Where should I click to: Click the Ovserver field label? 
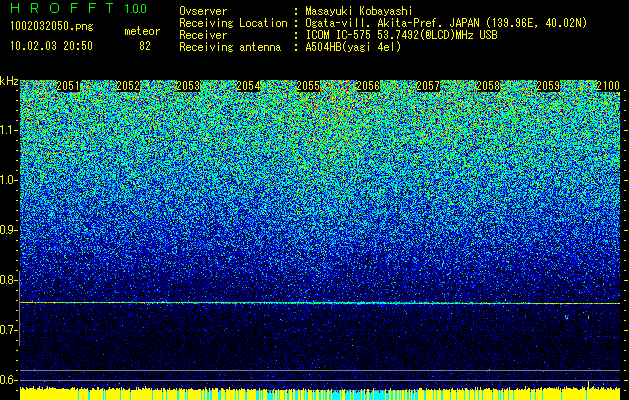click(203, 11)
